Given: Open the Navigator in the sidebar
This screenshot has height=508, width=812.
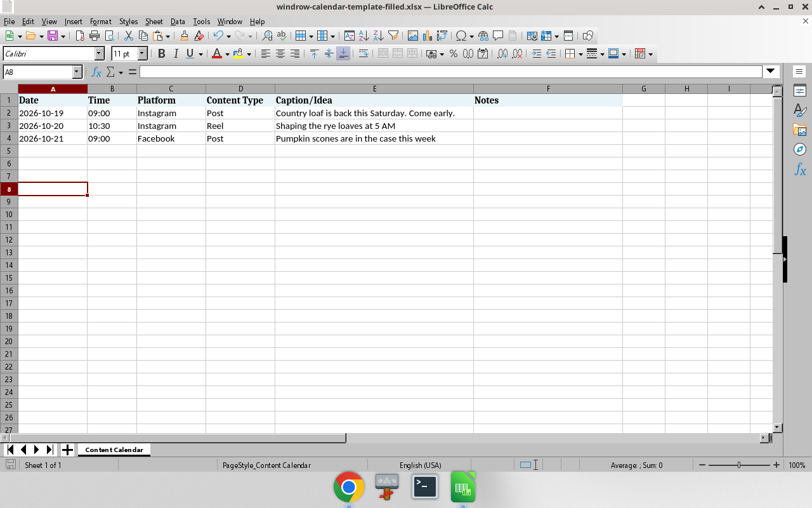Looking at the screenshot, I should [800, 149].
